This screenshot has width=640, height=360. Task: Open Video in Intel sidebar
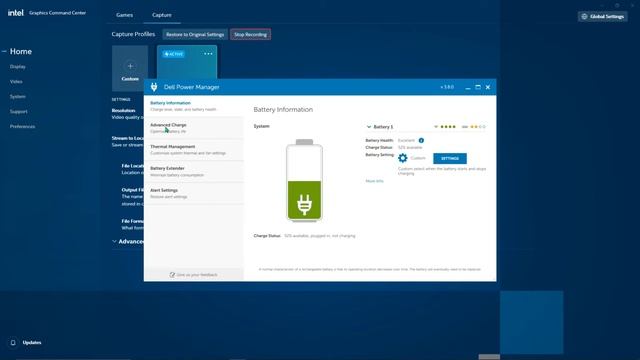click(16, 82)
